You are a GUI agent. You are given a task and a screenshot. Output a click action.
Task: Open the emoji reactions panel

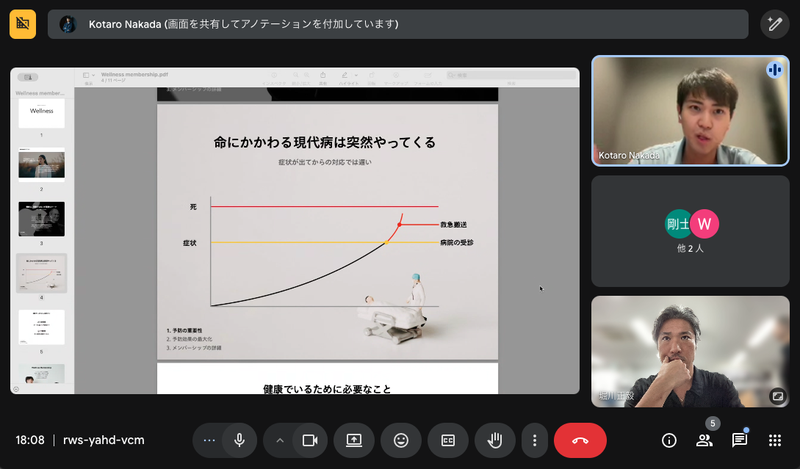click(401, 440)
